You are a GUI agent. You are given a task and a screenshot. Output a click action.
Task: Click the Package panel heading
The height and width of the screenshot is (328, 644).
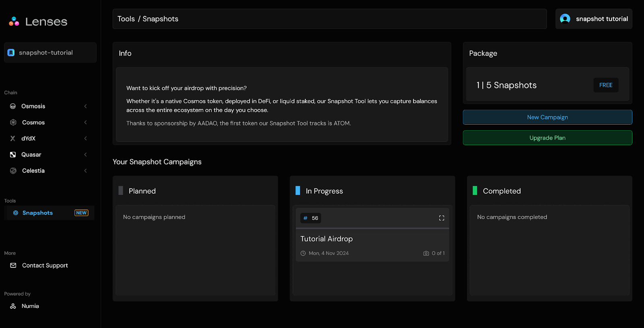483,53
